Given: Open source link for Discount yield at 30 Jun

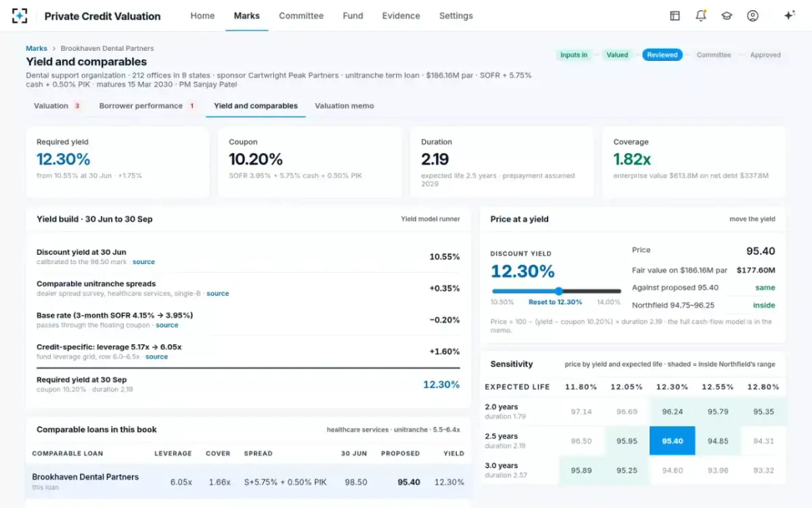Looking at the screenshot, I should (143, 262).
